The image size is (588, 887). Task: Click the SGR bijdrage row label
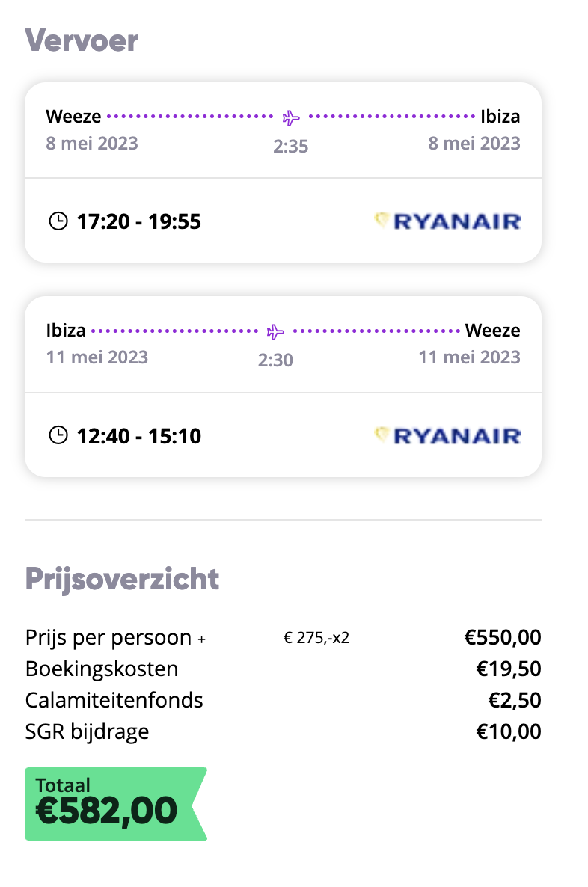(88, 732)
